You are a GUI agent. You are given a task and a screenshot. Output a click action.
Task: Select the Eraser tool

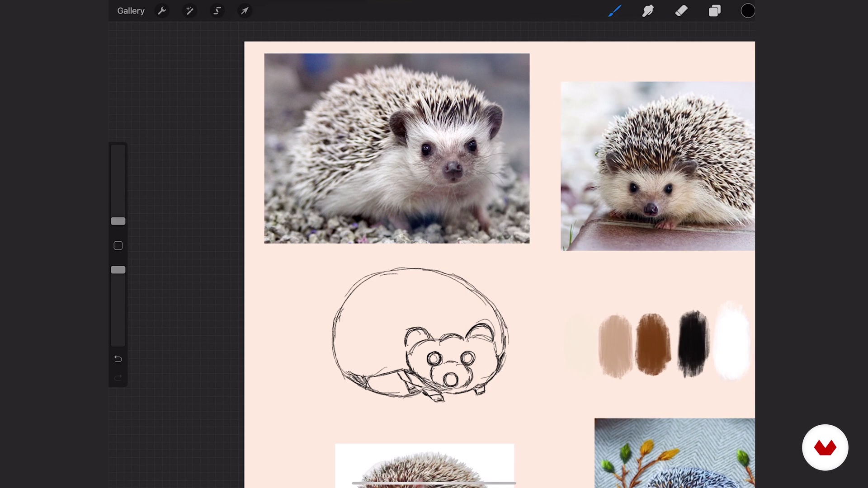(x=681, y=11)
